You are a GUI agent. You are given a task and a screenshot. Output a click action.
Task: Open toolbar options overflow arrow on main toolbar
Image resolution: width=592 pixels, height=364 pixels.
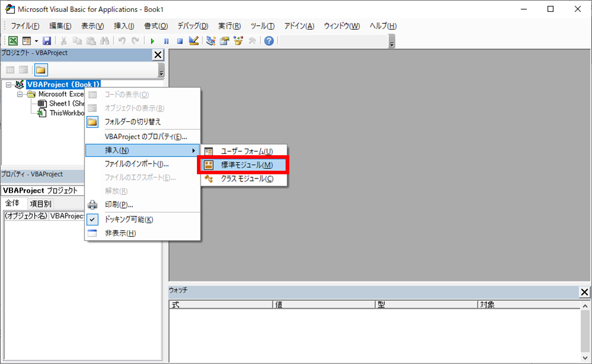[392, 41]
